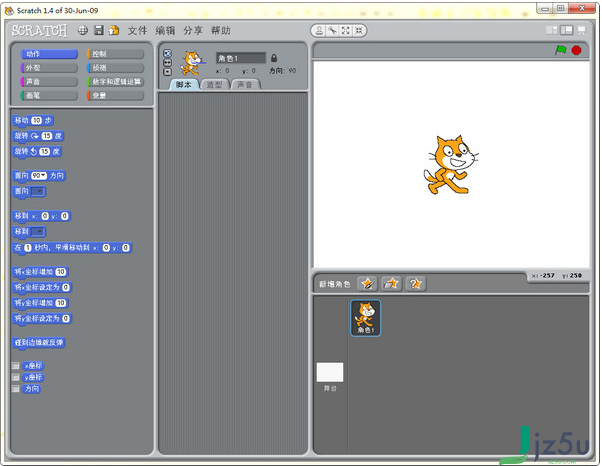Switch to full stage view
The image size is (602, 466).
(x=567, y=30)
